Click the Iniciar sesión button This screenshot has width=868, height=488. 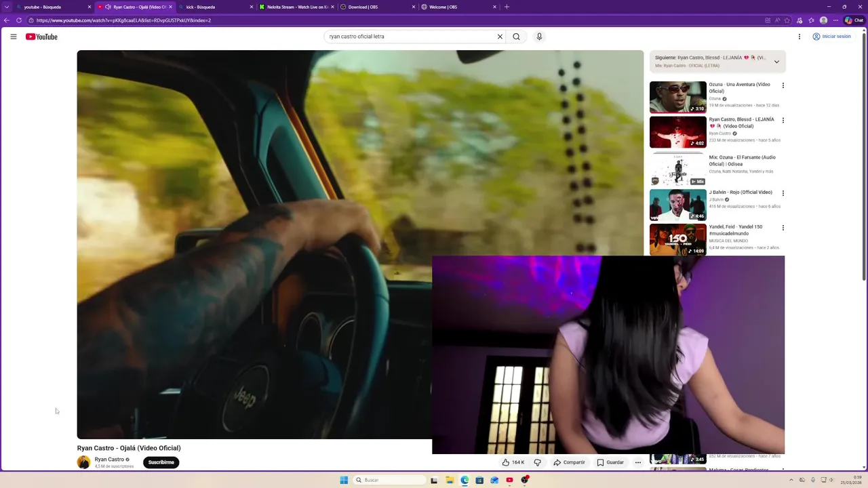(831, 37)
